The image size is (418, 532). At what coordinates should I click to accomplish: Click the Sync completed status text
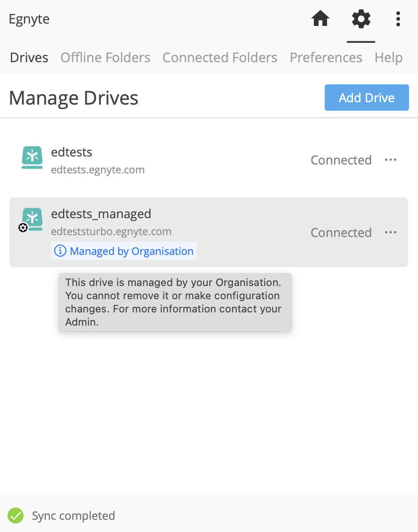74,516
